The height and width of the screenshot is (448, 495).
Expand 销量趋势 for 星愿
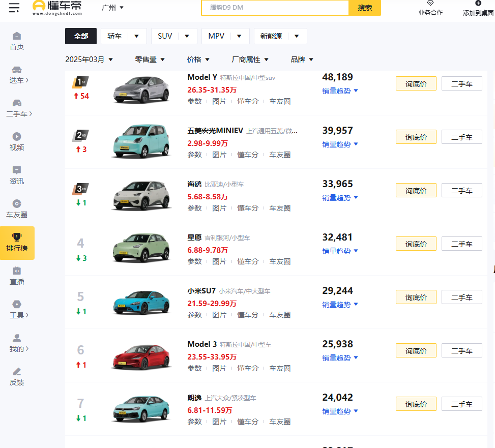340,251
